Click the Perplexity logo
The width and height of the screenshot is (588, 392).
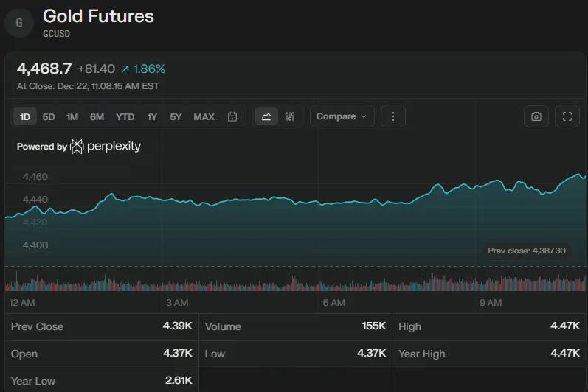106,146
